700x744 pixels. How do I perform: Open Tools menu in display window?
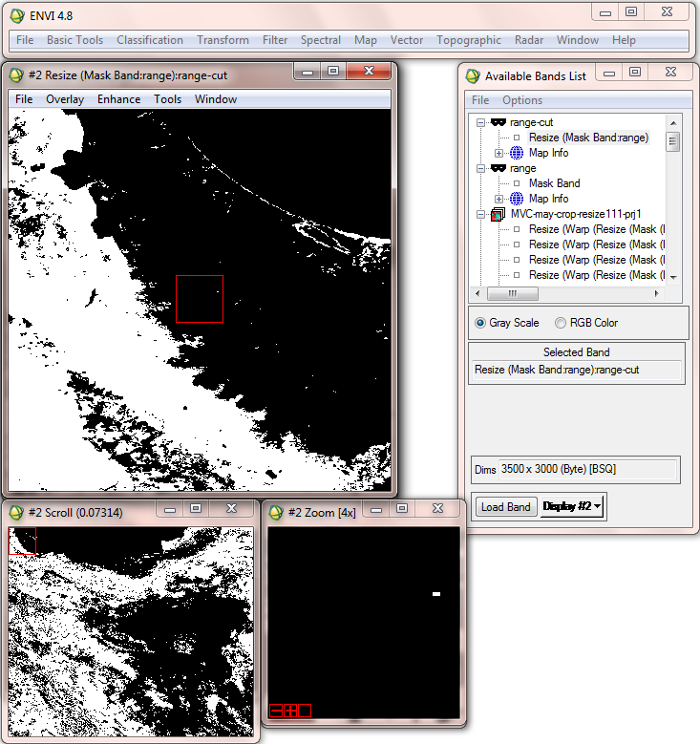click(x=167, y=99)
